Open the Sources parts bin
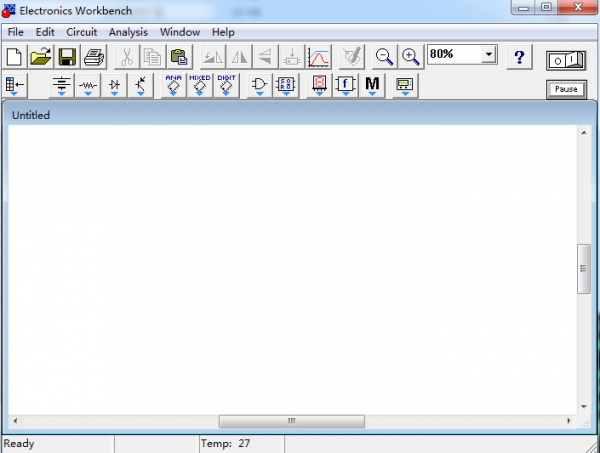This screenshot has width=600, height=453. pos(62,86)
